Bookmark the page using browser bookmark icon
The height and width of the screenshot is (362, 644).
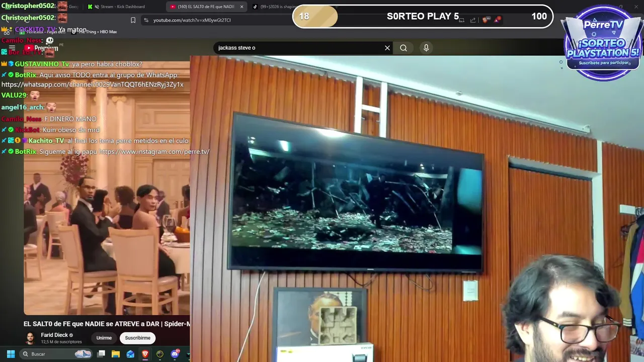[133, 20]
